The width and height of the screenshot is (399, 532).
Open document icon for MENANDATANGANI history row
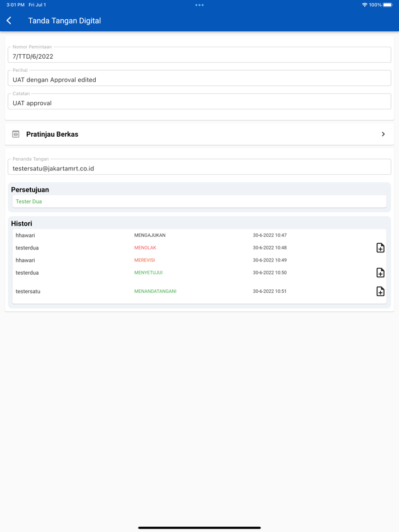click(x=380, y=292)
